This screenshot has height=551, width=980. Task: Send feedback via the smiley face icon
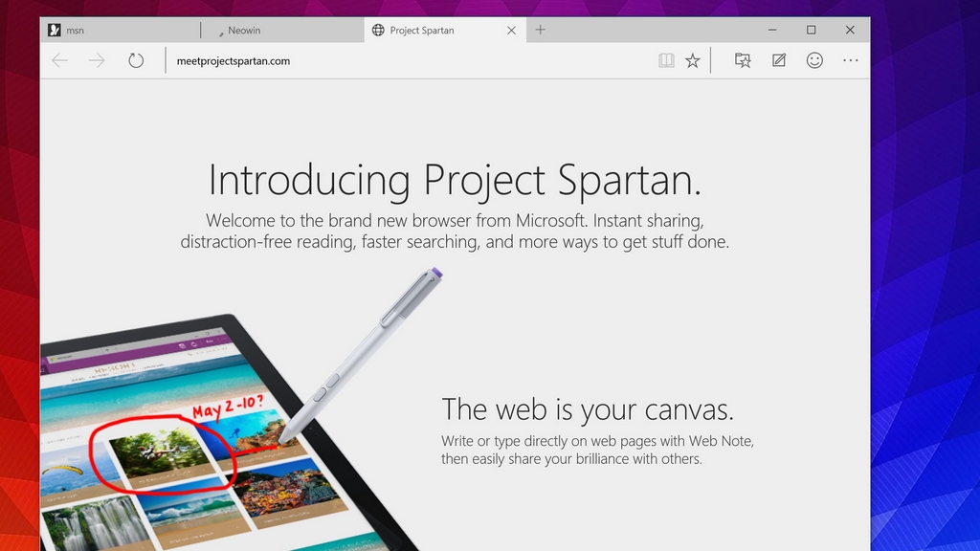(814, 60)
